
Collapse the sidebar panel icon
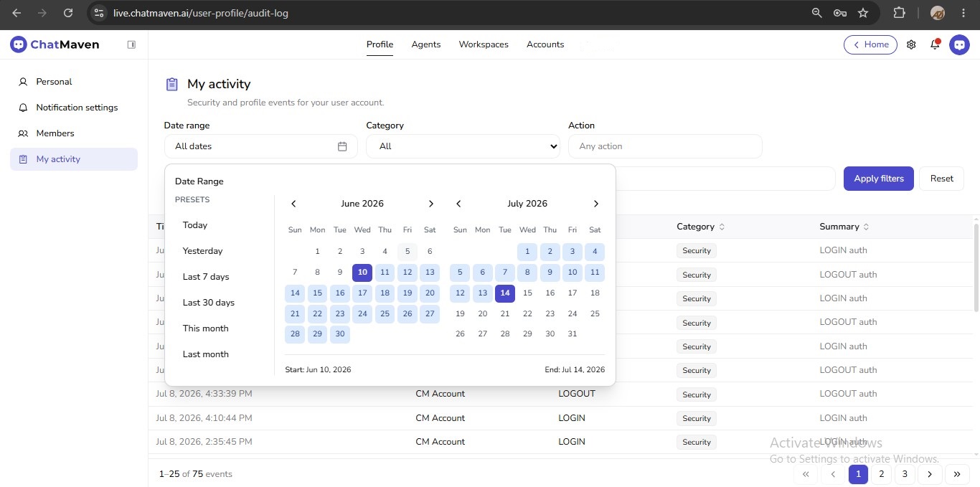tap(131, 44)
